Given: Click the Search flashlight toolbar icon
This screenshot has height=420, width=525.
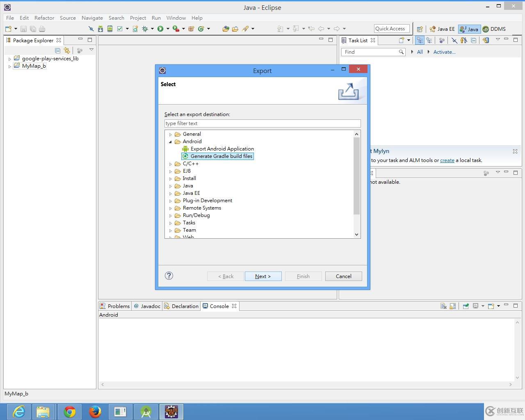Looking at the screenshot, I should (x=245, y=29).
